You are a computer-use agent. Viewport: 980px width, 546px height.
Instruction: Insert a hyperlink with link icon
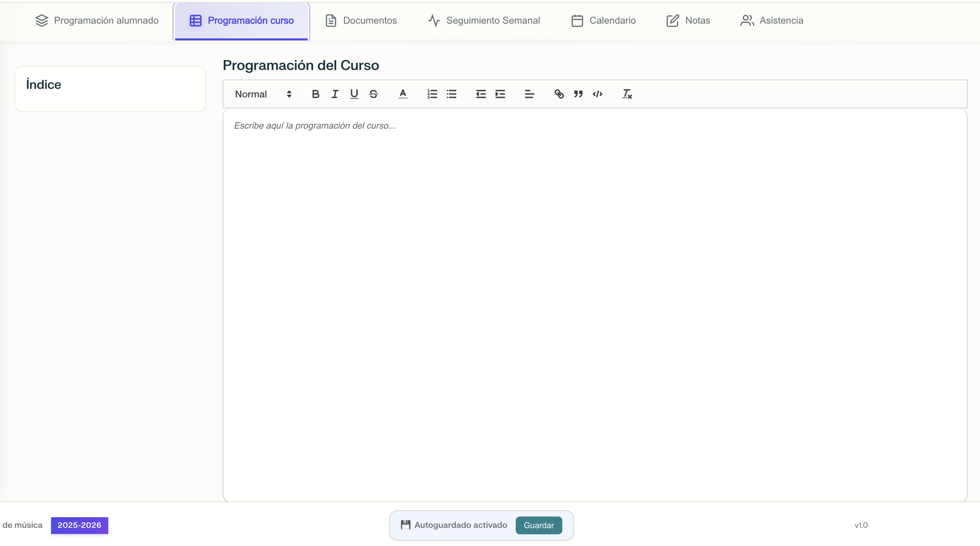[559, 94]
